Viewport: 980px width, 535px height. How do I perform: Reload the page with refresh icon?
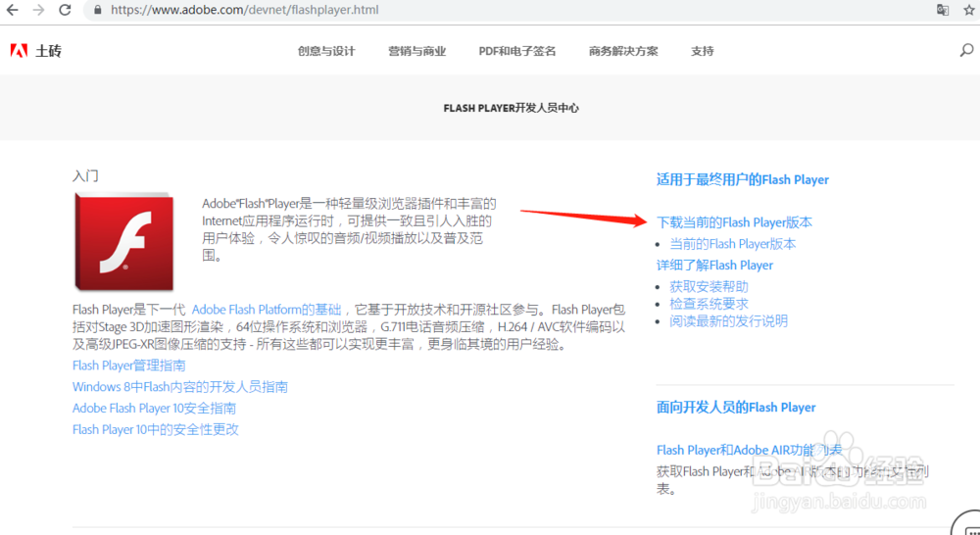[x=65, y=10]
